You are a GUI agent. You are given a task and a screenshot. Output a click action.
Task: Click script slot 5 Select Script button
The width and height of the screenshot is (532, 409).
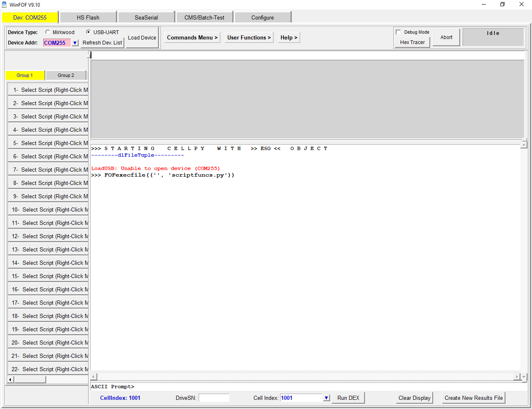(x=48, y=143)
